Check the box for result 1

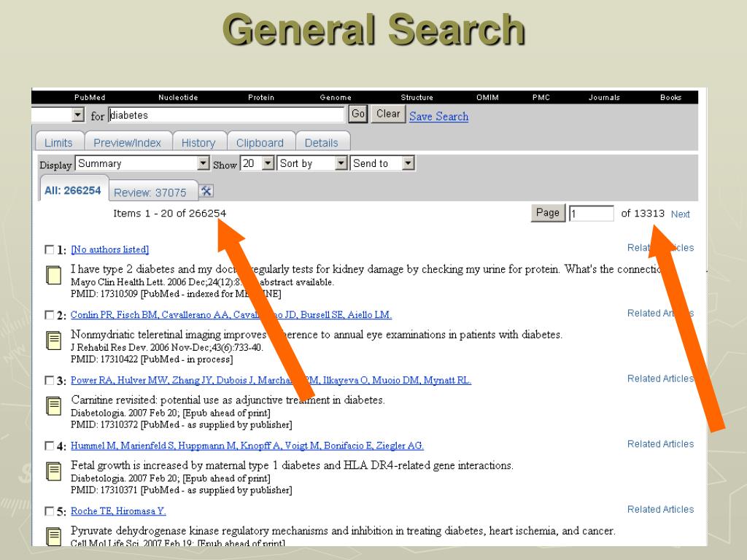[49, 249]
